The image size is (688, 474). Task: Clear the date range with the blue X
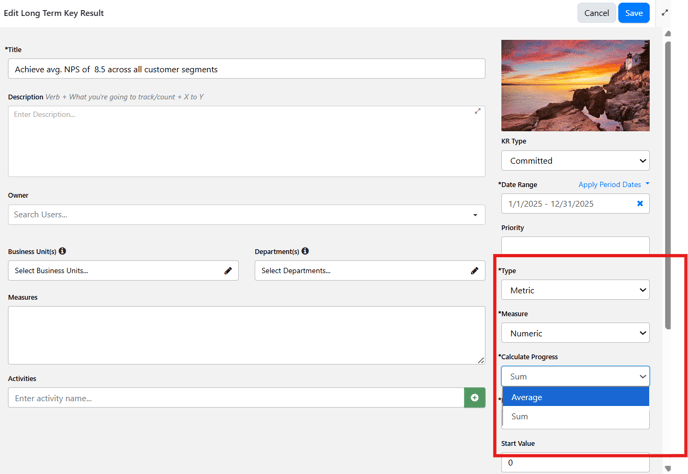[x=640, y=204]
